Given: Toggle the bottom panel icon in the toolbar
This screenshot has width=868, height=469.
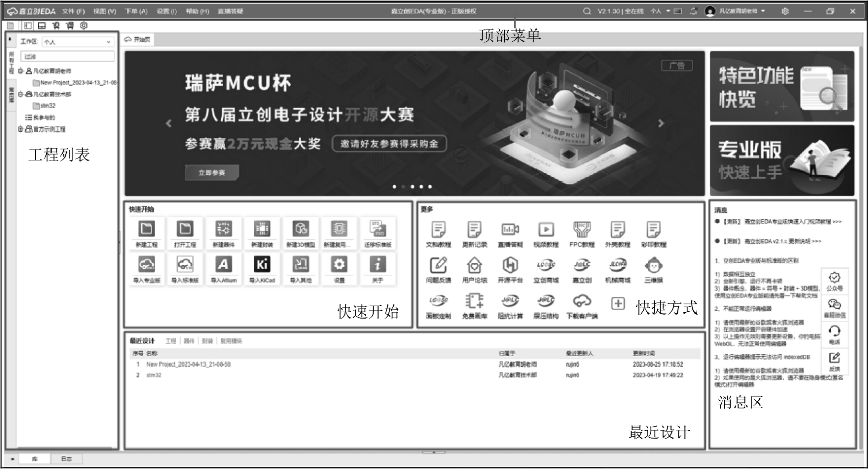Looking at the screenshot, I should click(x=42, y=25).
